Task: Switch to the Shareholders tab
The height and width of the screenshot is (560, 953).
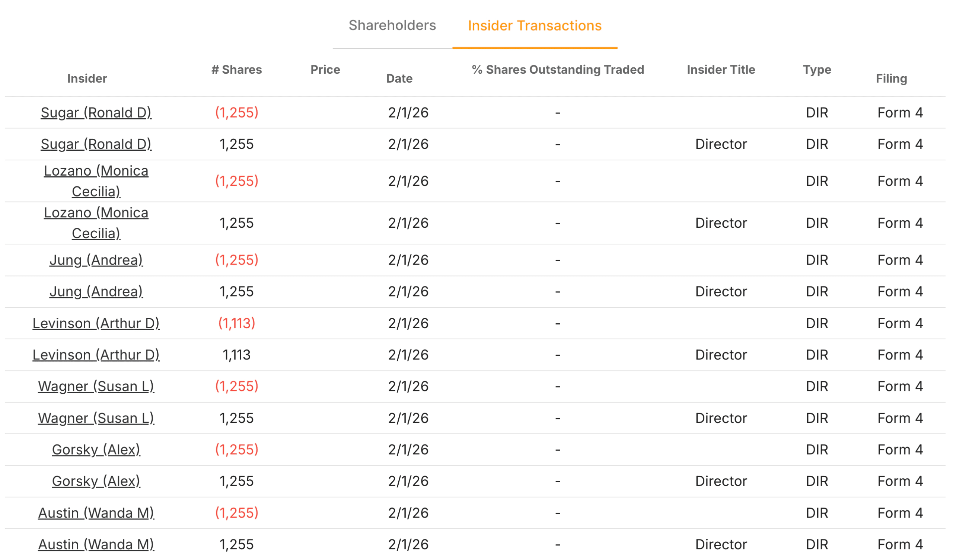Action: tap(392, 25)
